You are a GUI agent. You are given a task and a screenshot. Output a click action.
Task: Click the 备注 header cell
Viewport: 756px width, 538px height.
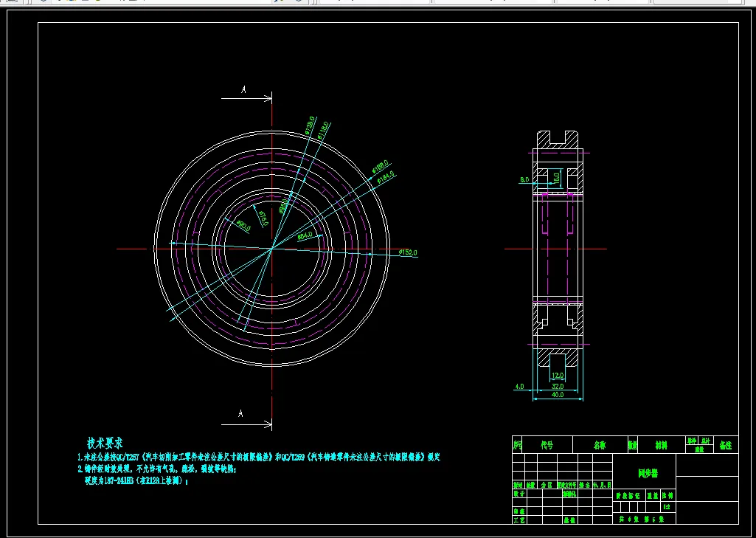click(x=726, y=445)
